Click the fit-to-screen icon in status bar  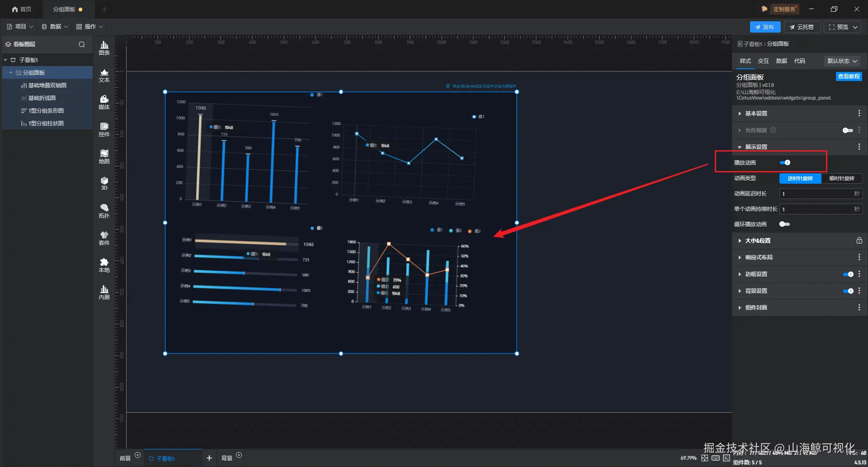click(x=705, y=458)
